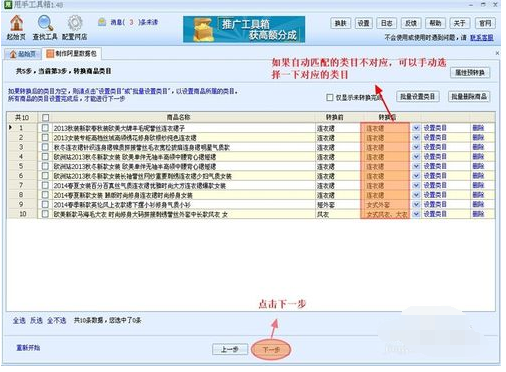This screenshot has height=372, width=506.
Task: Open category dropdown arrow in row 7
Action: [416, 185]
